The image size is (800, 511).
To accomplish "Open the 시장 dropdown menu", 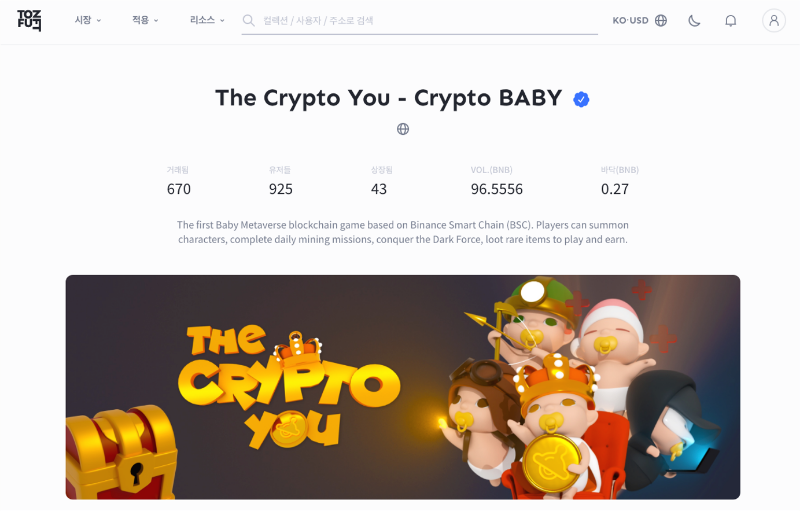I will click(88, 20).
